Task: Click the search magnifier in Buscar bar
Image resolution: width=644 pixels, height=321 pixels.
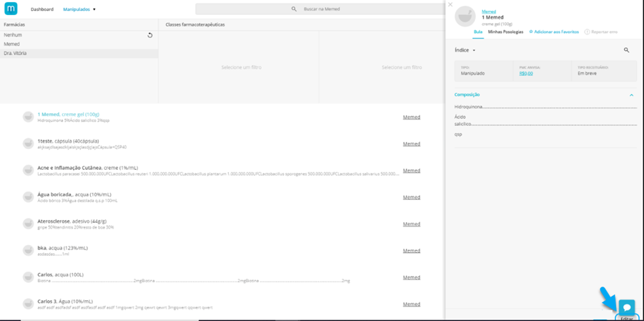Action: 293,9
